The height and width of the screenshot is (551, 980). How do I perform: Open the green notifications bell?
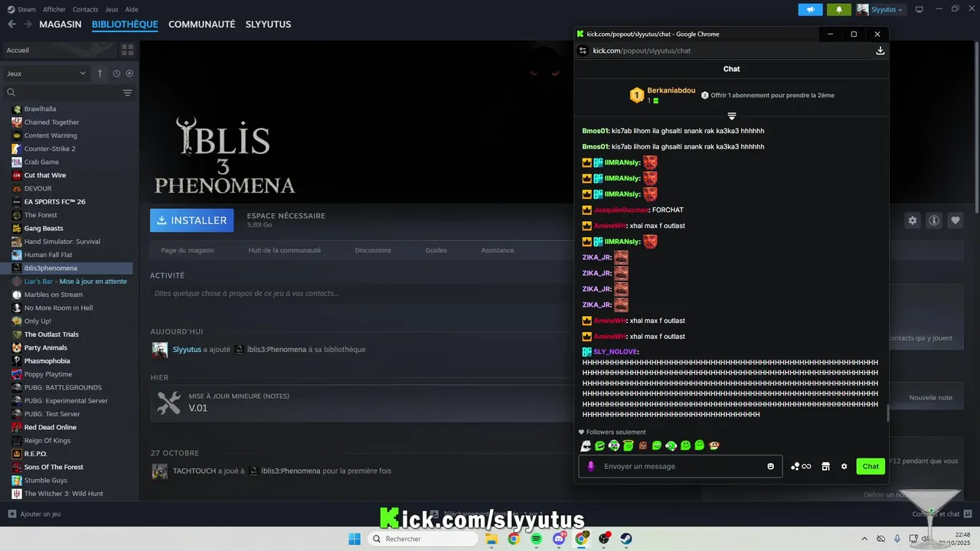(x=839, y=9)
